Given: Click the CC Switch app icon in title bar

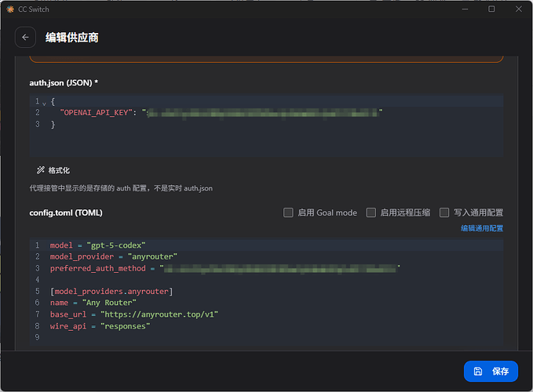Looking at the screenshot, I should 10,9.
